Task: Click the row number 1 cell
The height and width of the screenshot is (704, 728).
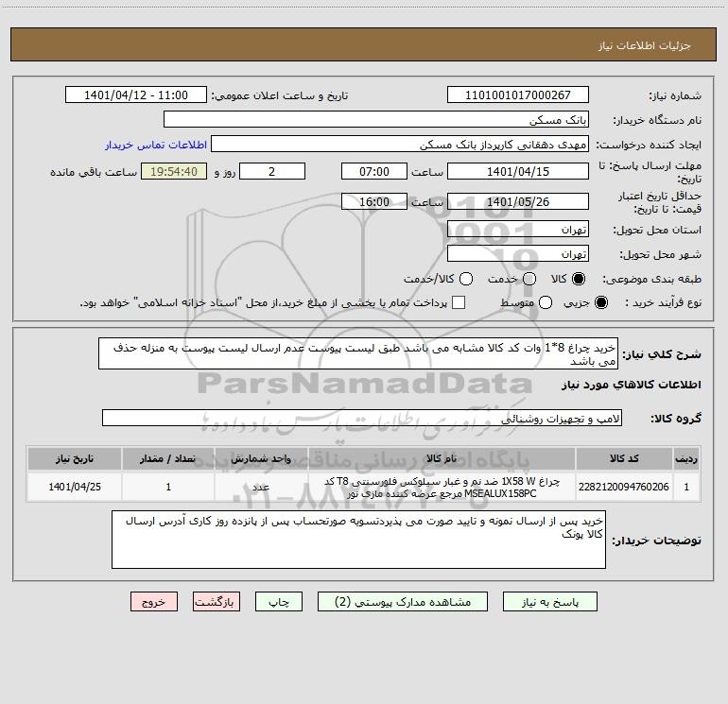Action: tap(686, 487)
